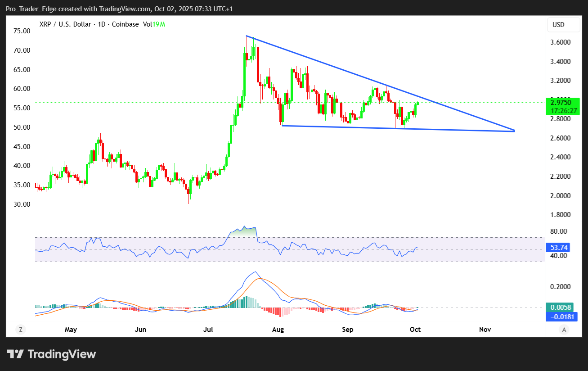
Task: Open the Pro_Trader_Edge TradingView.com attribution text
Action: coord(119,9)
